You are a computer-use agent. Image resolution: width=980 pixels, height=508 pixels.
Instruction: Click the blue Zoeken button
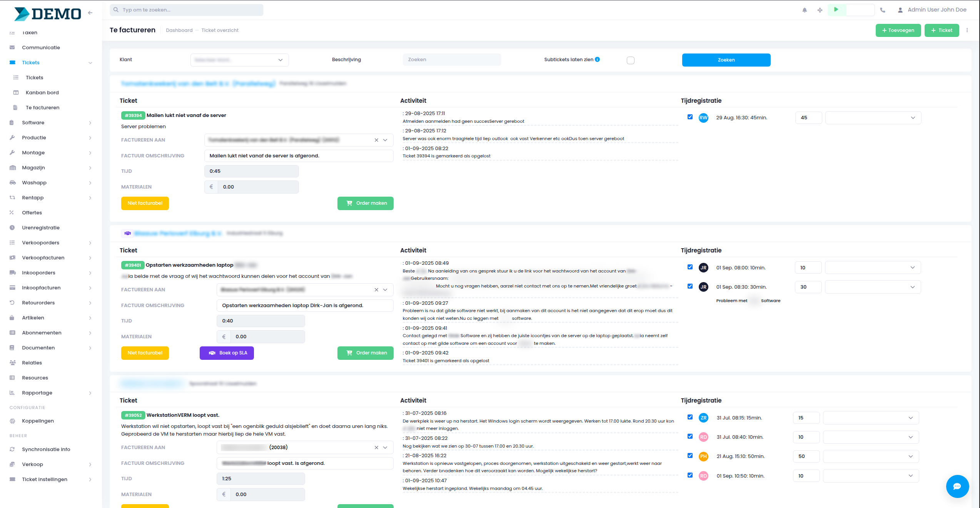(x=726, y=60)
